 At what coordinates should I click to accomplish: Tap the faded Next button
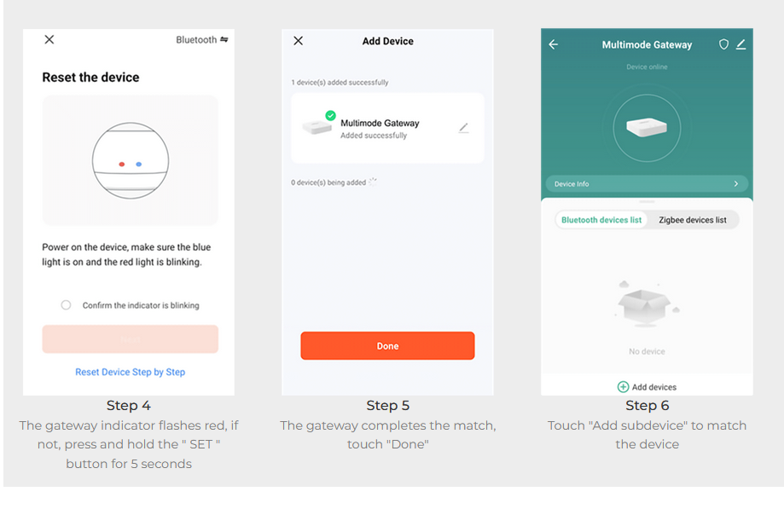[130, 339]
